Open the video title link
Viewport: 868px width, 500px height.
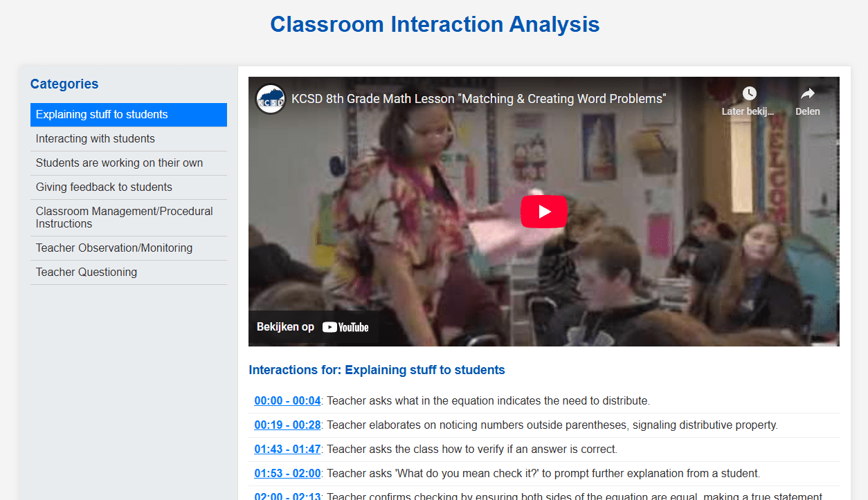(x=478, y=99)
